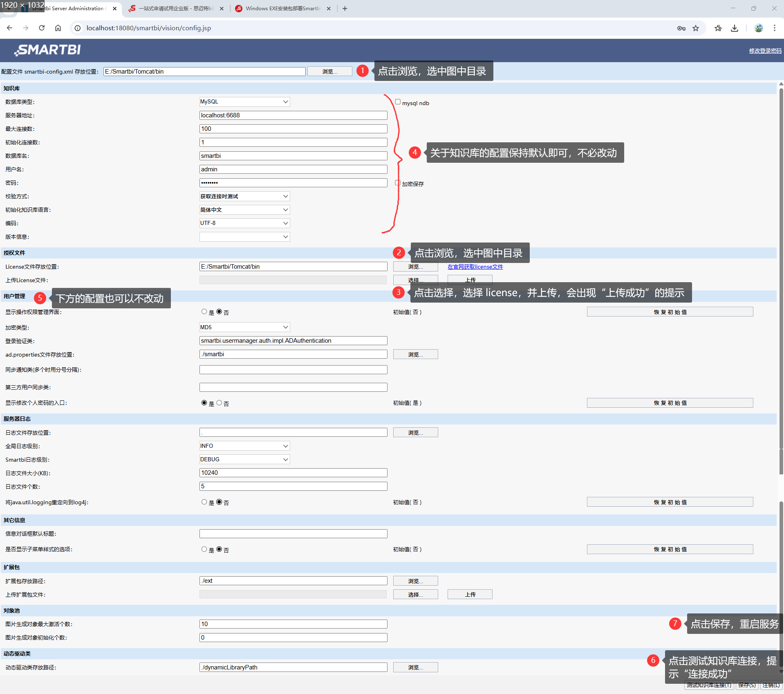Image resolution: width=784 pixels, height=694 pixels.
Task: Select 否 for java.util.logging重定向到log4j
Action: pyautogui.click(x=219, y=502)
